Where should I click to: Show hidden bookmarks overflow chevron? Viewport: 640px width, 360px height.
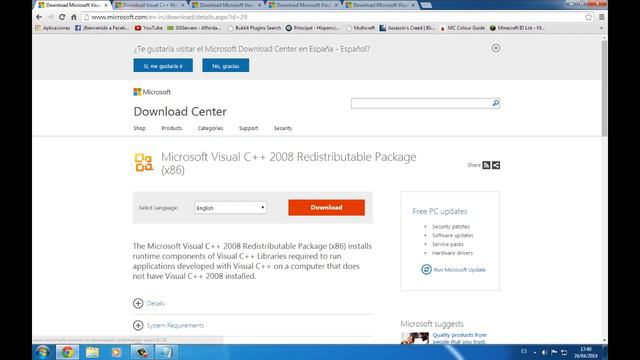(601, 28)
